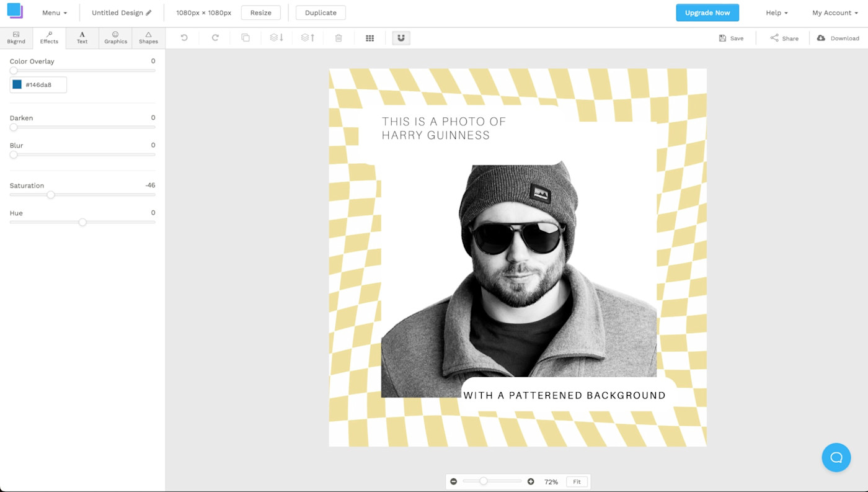Click the zoom level slider handle
Screen dimensions: 868x492
click(x=484, y=481)
